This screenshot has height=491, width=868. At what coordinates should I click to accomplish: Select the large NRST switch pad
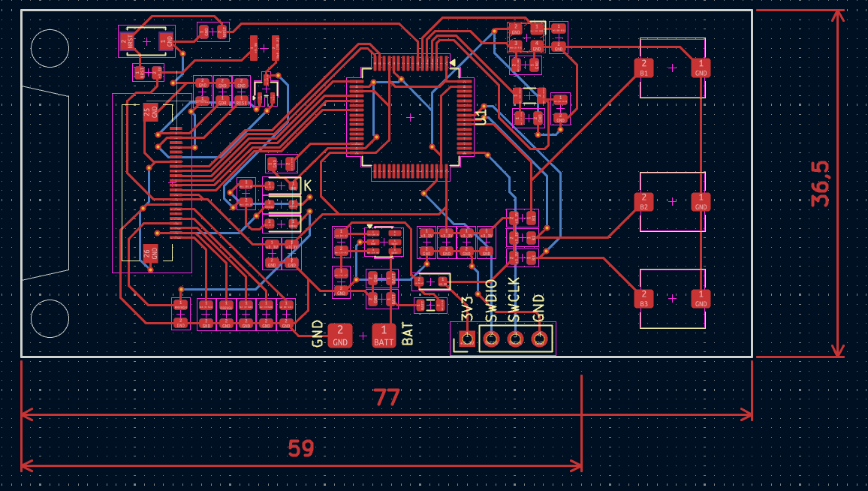tap(130, 41)
